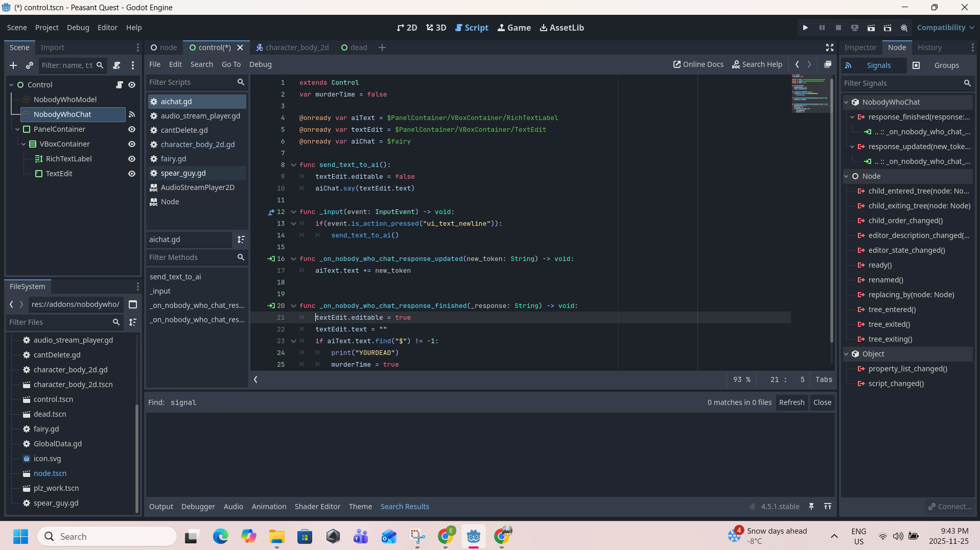Click the floating script window icon
This screenshot has height=550, width=980.
(x=828, y=64)
